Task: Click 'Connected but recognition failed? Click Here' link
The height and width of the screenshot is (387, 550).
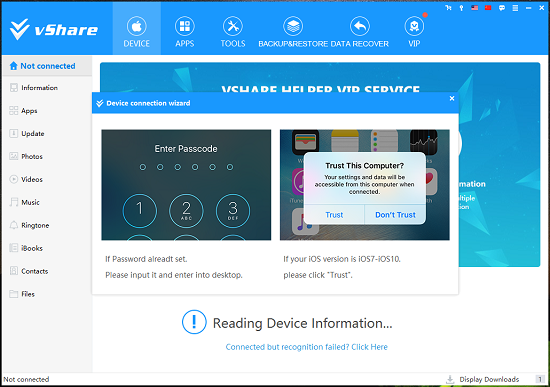Action: click(307, 347)
